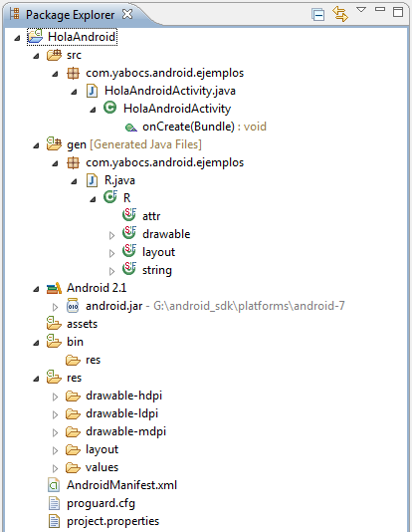This screenshot has height=532, width=412.
Task: Click the project.properties file icon
Action: pyautogui.click(x=54, y=521)
